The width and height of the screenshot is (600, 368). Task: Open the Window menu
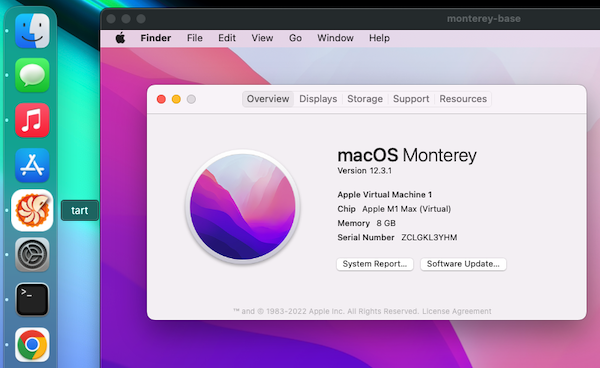pos(335,38)
